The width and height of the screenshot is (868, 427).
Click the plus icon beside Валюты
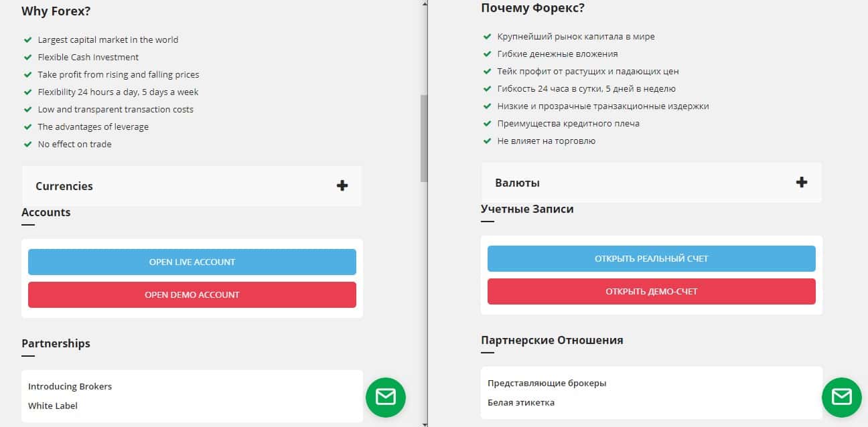802,183
